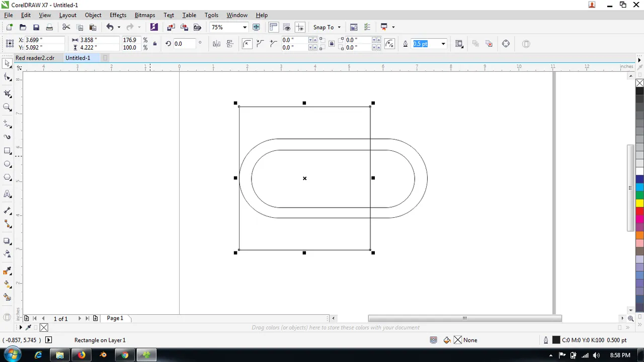Open the Search content icon

pyautogui.click(x=154, y=27)
